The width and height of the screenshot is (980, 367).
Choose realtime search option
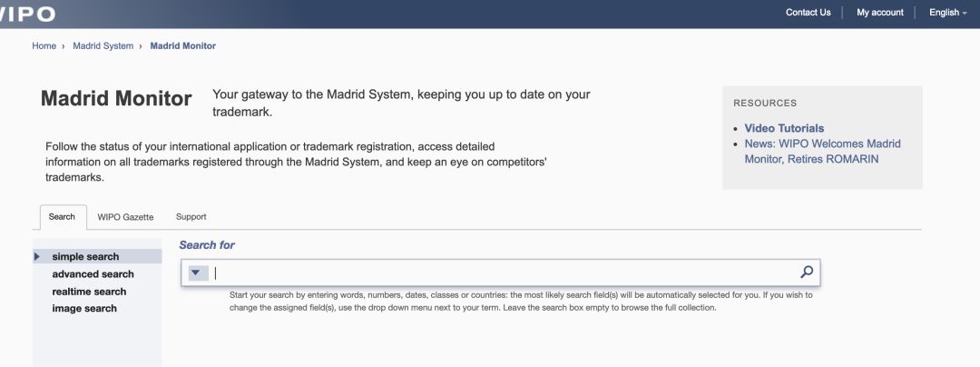click(89, 292)
